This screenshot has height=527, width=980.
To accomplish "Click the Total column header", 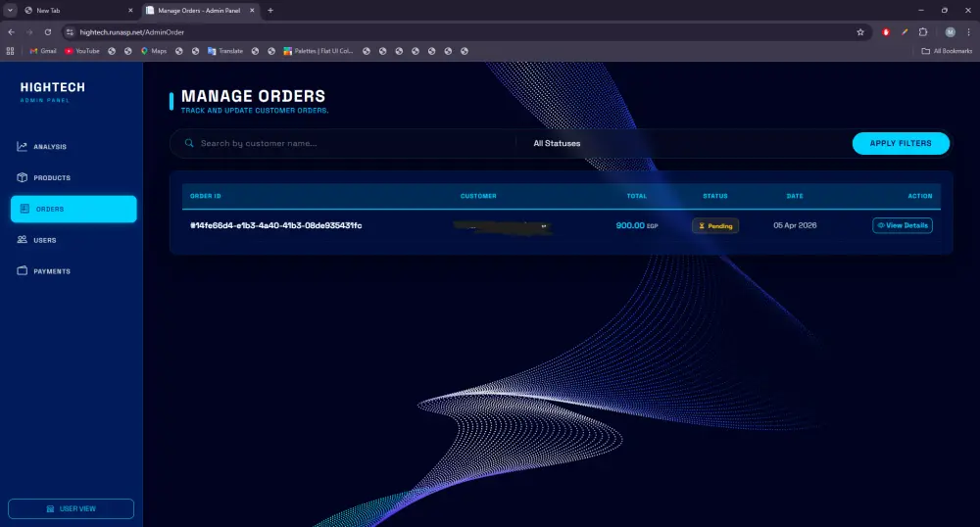I will coord(637,196).
